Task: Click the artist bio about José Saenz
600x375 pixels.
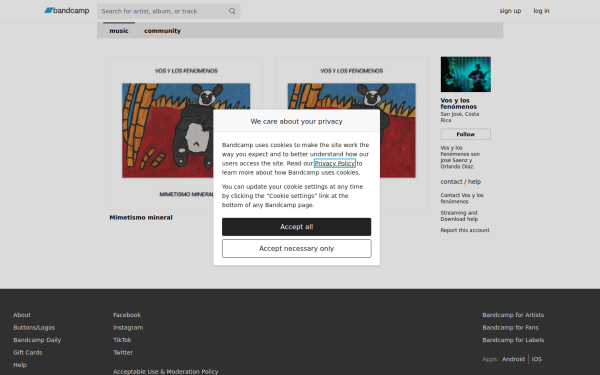Action: click(x=460, y=157)
